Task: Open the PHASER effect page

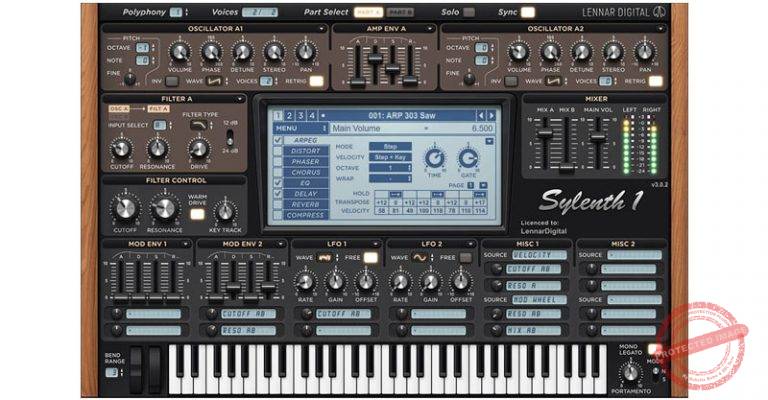Action: pyautogui.click(x=306, y=162)
